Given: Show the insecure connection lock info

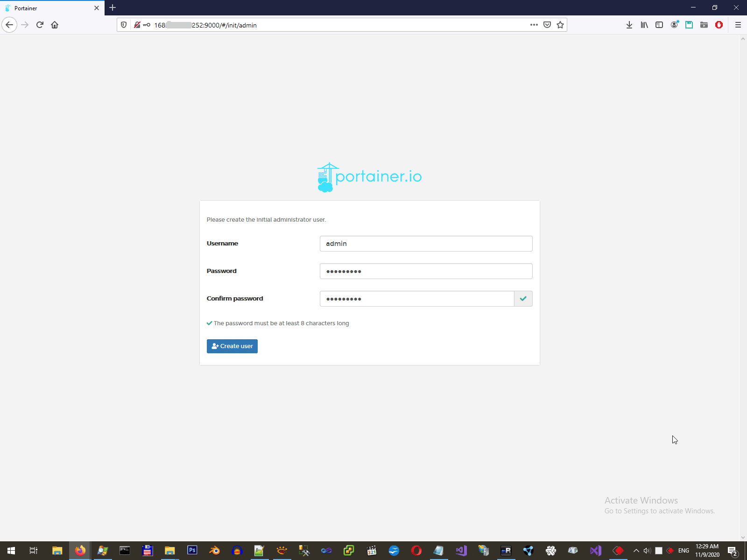Looking at the screenshot, I should tap(137, 25).
